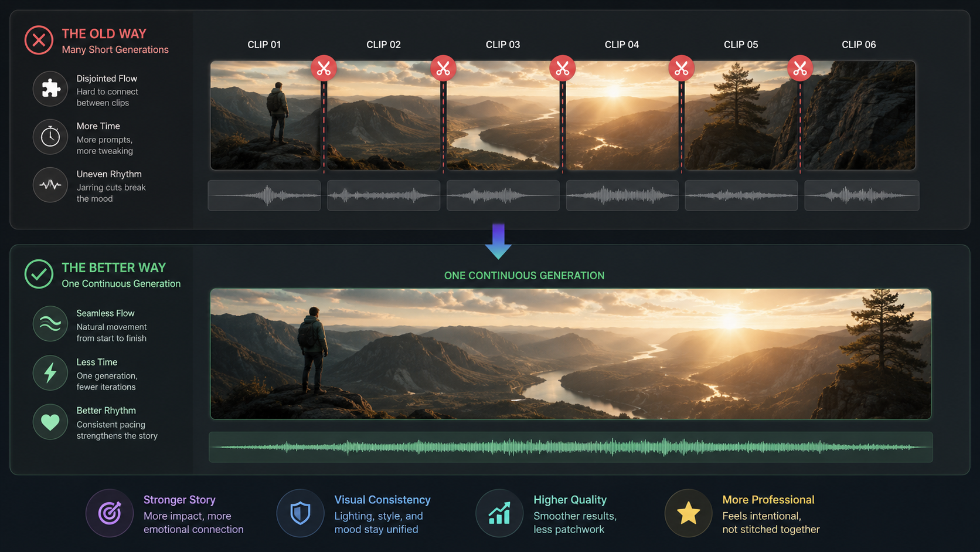
Task: Click the CLIP 01 label
Action: (x=264, y=45)
